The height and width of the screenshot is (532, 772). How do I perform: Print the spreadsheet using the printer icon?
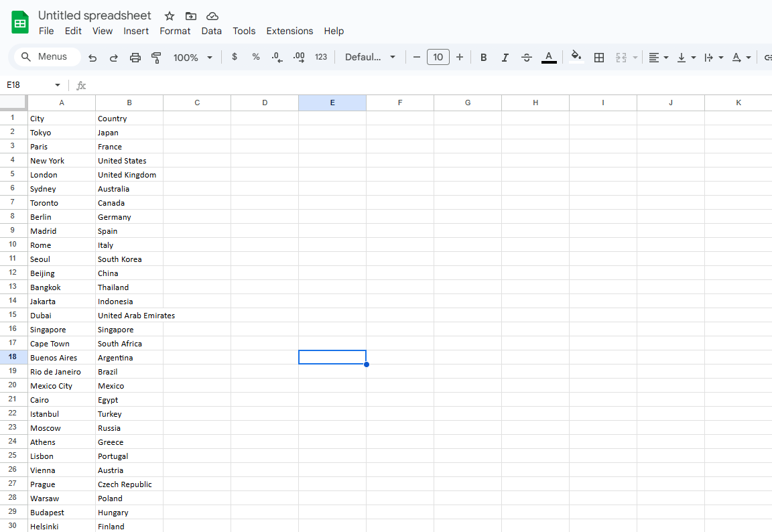(135, 58)
